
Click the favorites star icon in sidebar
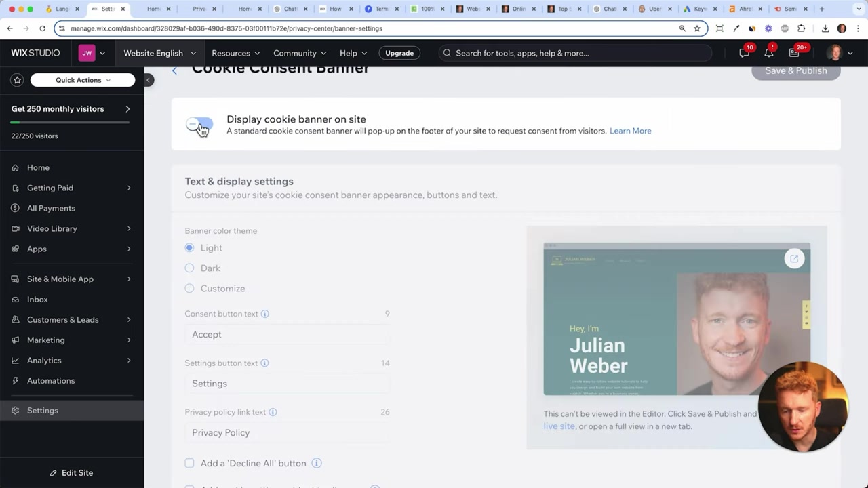coord(18,80)
